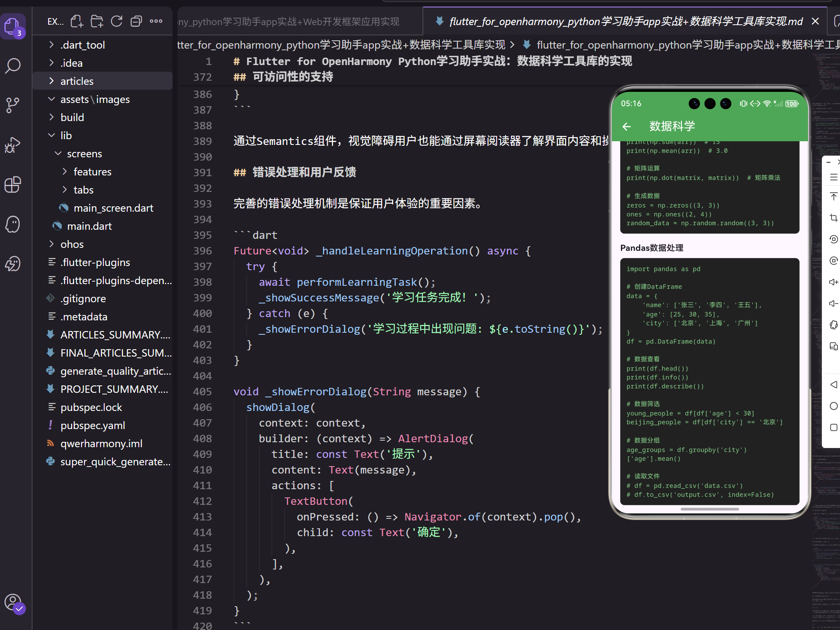Screen dimensions: 840x630
Task: Collapse all folders in explorer
Action: tap(136, 21)
